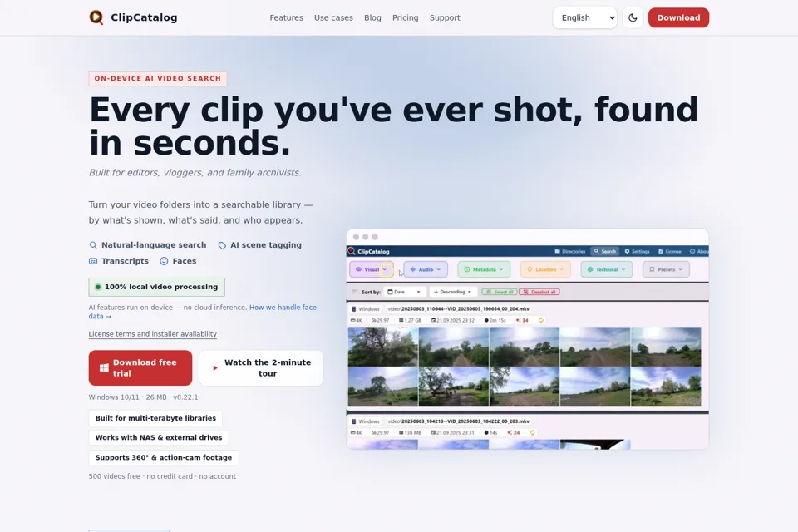Viewport: 798px width, 532px height.
Task: Toggle dark mode with the moon icon
Action: point(633,17)
